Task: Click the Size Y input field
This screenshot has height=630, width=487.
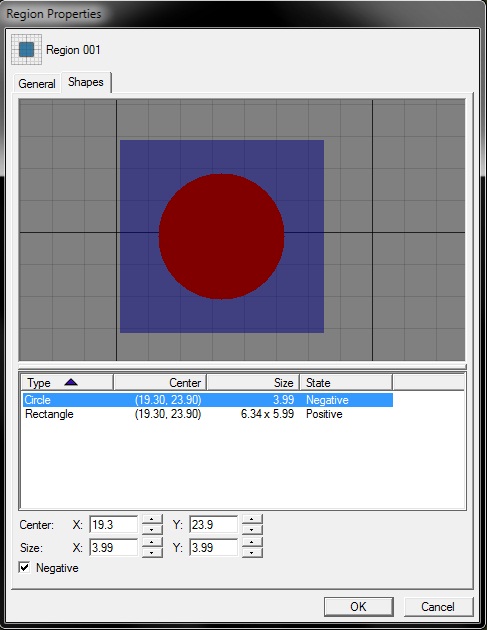Action: click(x=213, y=547)
